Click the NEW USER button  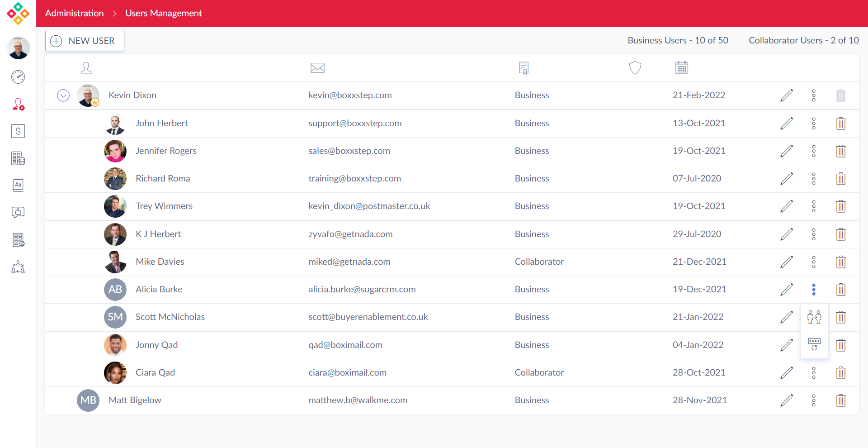tap(85, 41)
